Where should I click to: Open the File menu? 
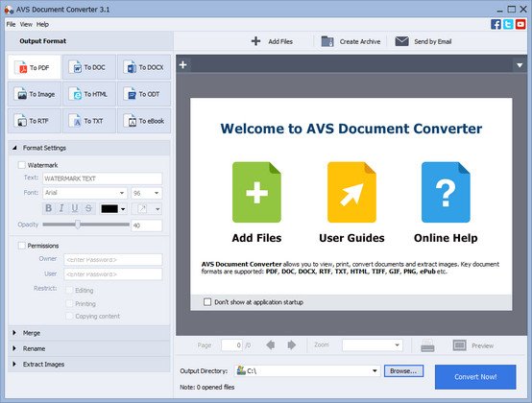pos(11,24)
